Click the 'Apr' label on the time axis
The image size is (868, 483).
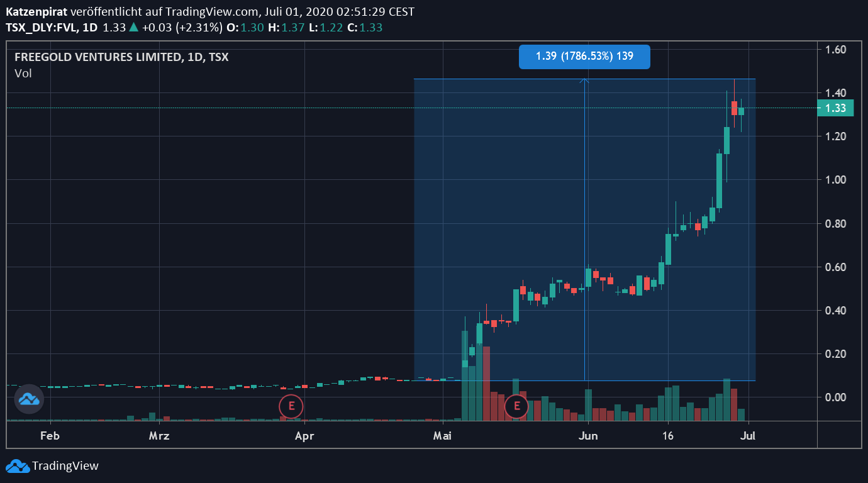point(304,435)
